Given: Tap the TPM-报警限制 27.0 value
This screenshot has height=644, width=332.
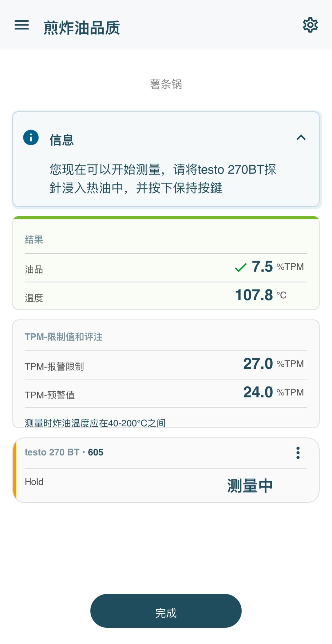Looking at the screenshot, I should click(258, 364).
